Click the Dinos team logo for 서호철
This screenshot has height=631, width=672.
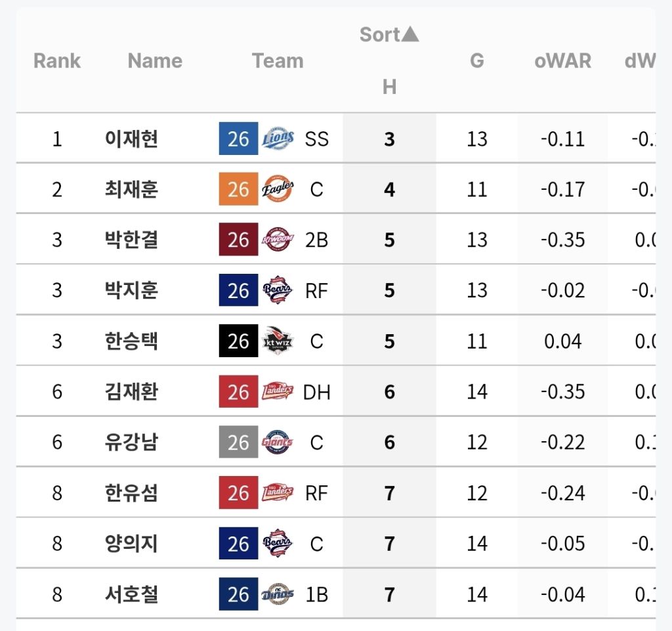coord(278,594)
